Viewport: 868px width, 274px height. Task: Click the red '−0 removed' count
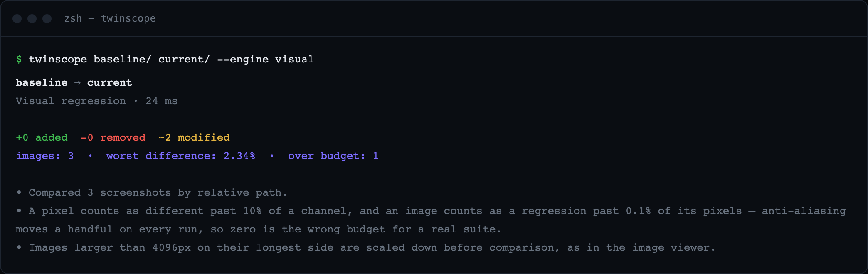coord(113,138)
